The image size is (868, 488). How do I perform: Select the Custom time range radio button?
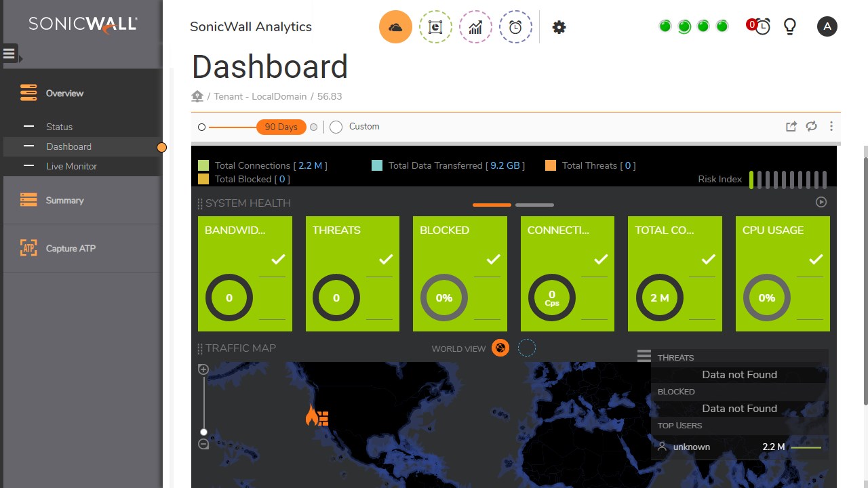(x=336, y=127)
